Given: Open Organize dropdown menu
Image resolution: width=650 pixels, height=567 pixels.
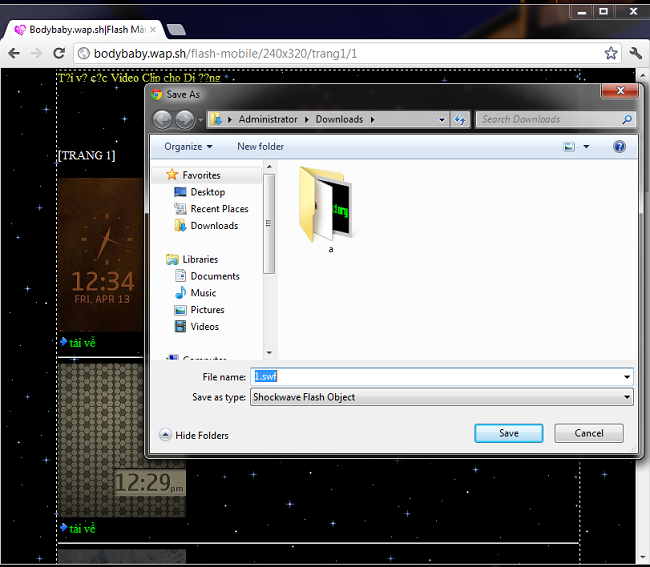Looking at the screenshot, I should pos(188,146).
